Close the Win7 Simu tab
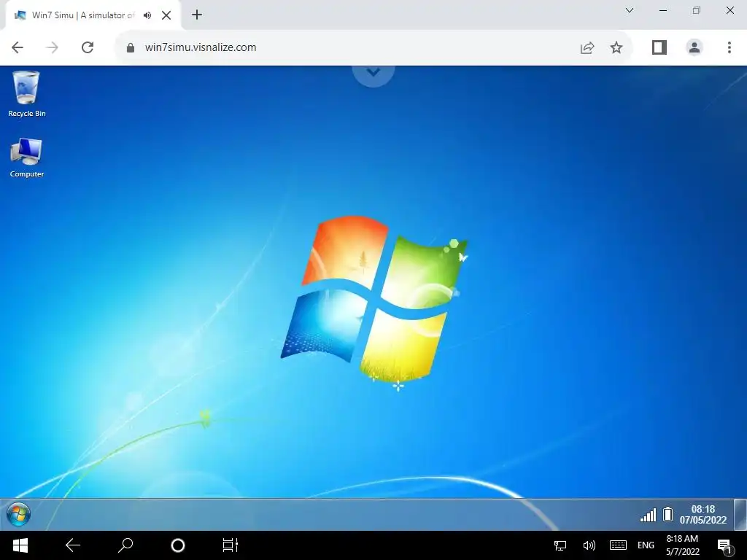Screen dimensions: 747x560 pos(166,15)
